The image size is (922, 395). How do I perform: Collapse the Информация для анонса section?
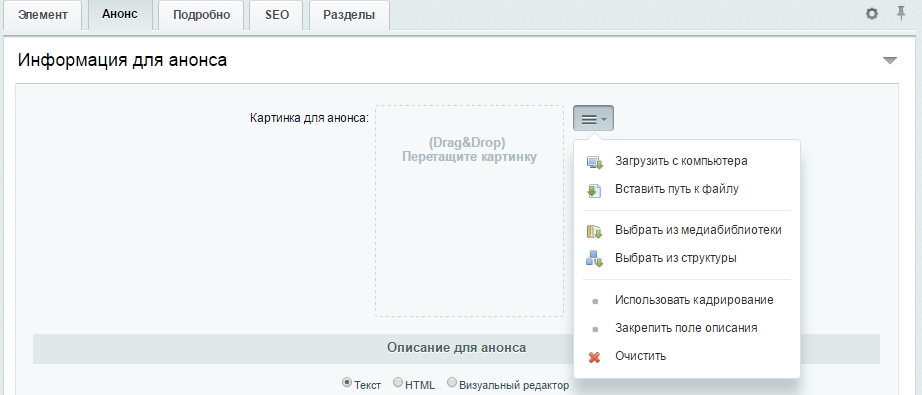pyautogui.click(x=890, y=61)
